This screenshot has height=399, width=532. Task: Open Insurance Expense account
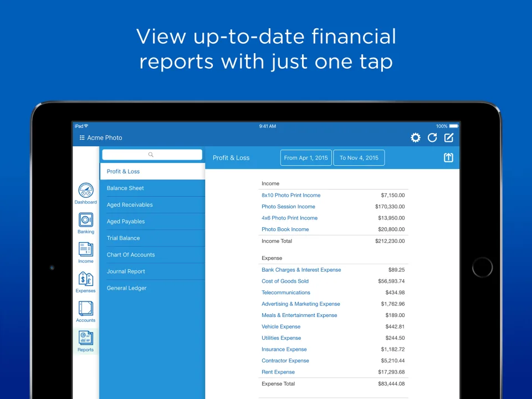284,349
